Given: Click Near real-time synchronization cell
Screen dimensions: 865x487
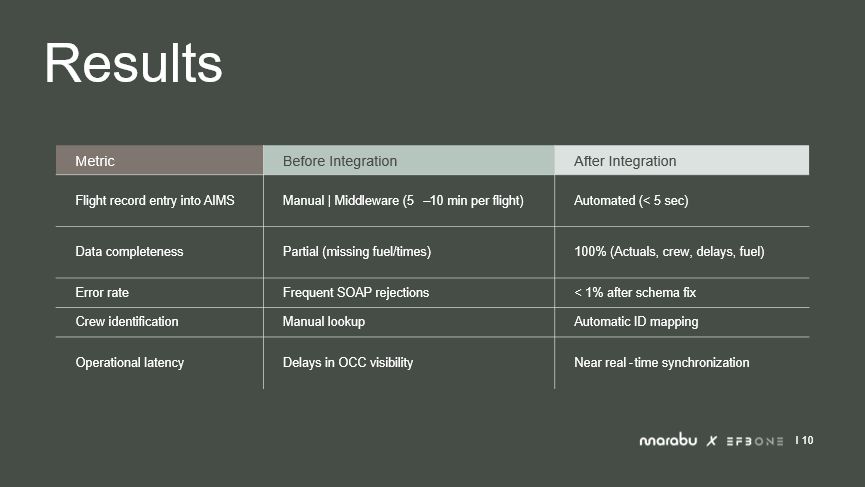Looking at the screenshot, I should tap(661, 363).
